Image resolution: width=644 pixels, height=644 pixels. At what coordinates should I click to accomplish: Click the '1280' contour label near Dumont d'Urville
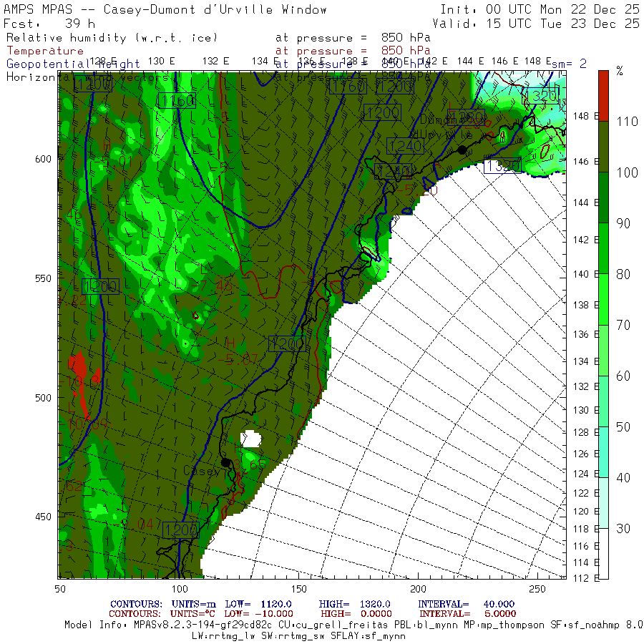tap(466, 117)
